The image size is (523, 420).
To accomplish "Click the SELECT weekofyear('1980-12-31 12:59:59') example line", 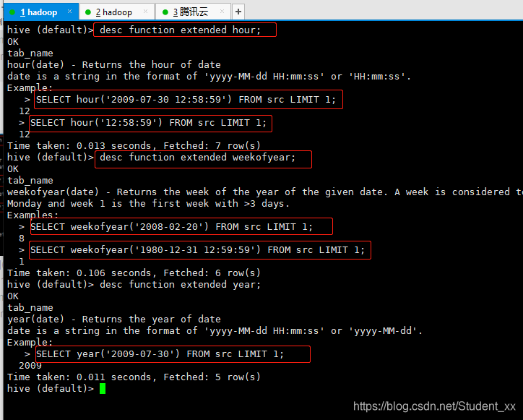I will (x=197, y=249).
